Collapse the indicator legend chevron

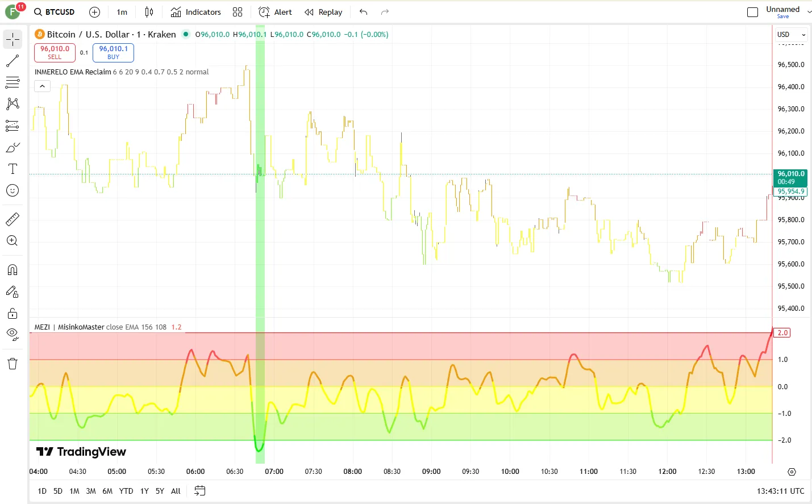coord(43,86)
